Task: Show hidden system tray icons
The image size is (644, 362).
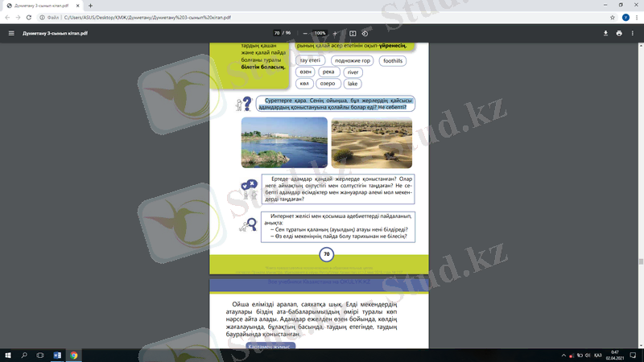Action: (x=563, y=355)
